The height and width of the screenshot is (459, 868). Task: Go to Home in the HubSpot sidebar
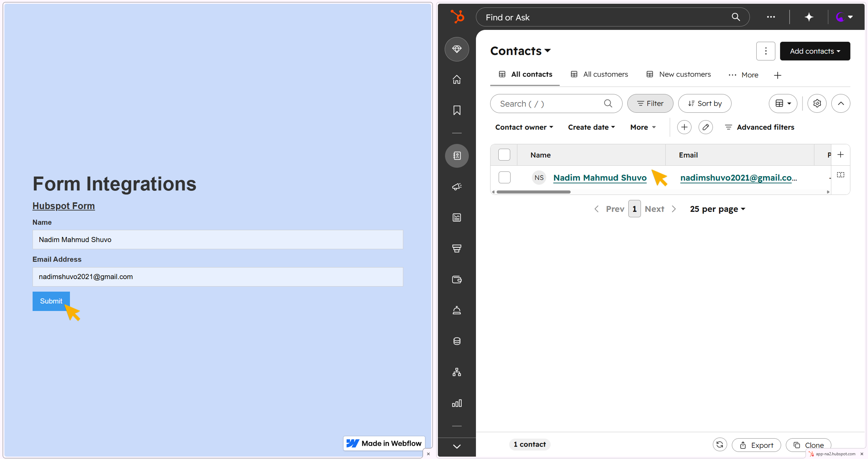pyautogui.click(x=457, y=79)
